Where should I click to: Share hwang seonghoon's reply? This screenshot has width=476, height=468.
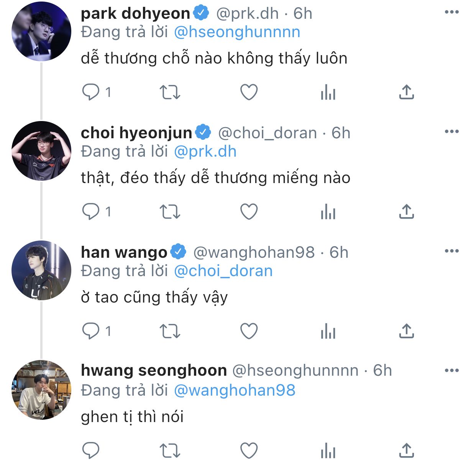click(x=406, y=451)
